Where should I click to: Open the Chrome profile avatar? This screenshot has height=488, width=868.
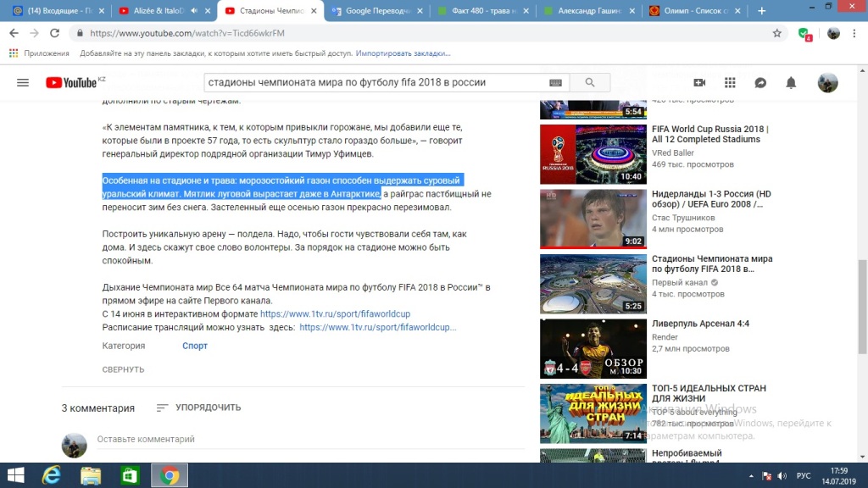[x=833, y=33]
